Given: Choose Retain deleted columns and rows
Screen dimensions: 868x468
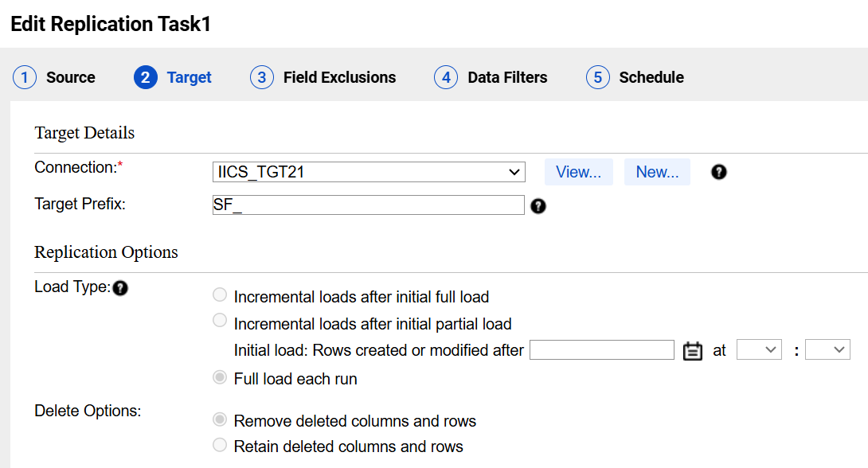Looking at the screenshot, I should [x=220, y=445].
